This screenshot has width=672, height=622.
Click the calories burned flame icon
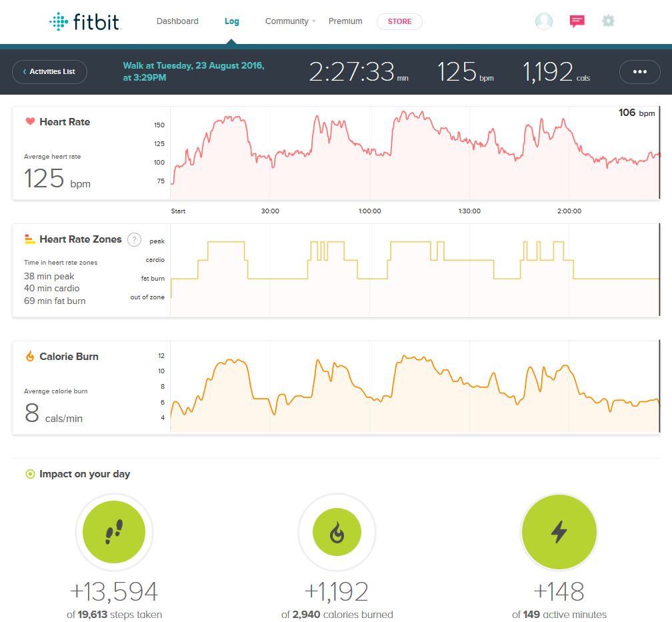coord(337,533)
